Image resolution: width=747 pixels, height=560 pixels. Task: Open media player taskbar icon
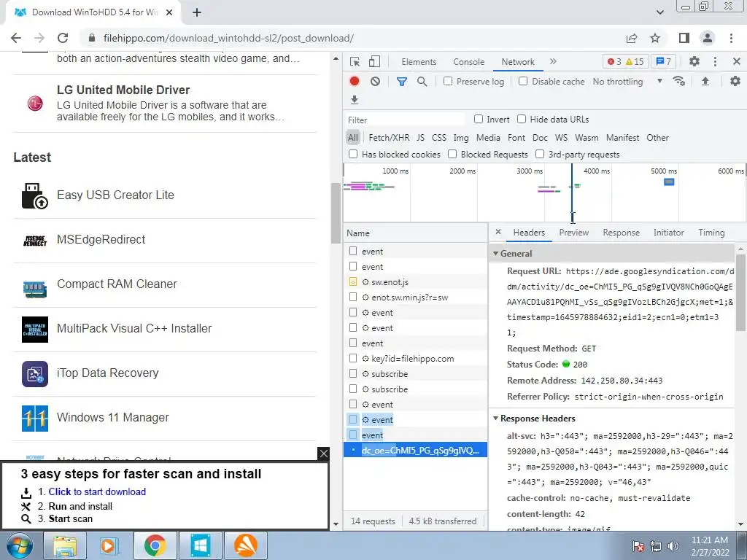point(109,545)
